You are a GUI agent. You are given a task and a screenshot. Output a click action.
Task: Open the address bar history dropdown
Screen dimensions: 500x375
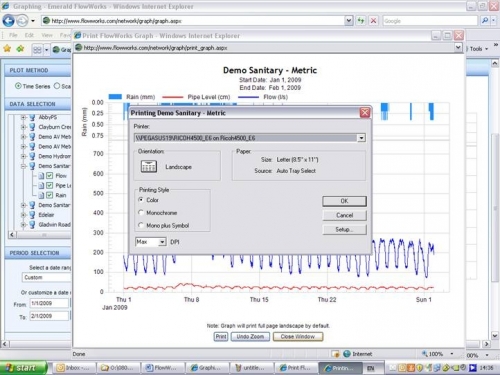348,21
